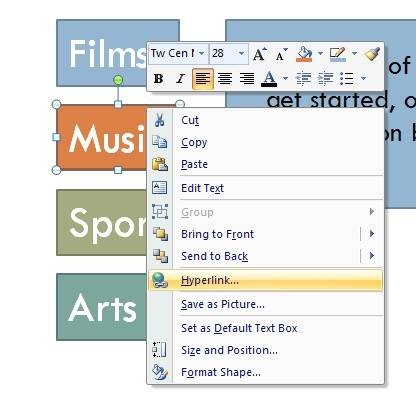Apply shape fill with paint bucket icon

pos(304,54)
